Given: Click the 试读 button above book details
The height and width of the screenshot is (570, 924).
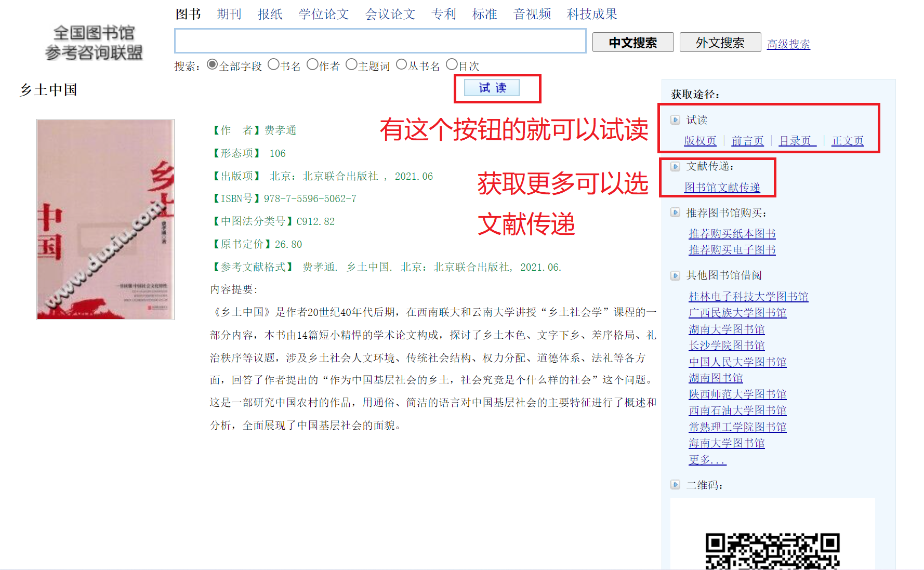Looking at the screenshot, I should point(492,88).
